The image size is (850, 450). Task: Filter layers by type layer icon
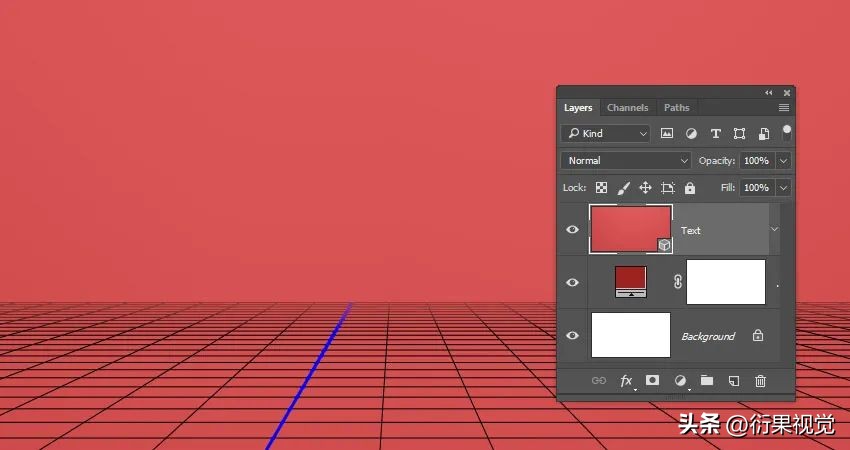tap(716, 133)
